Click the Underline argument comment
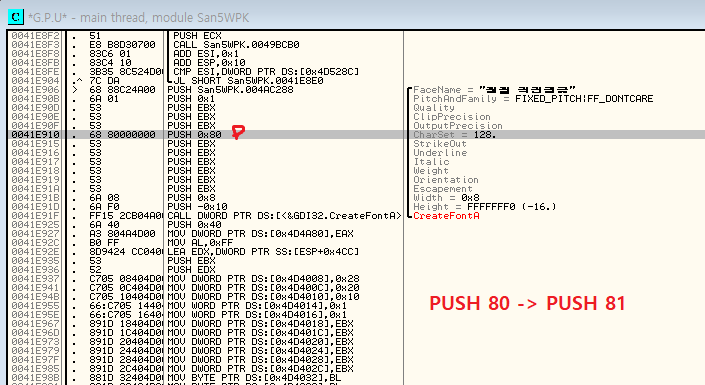705x385 pixels. (440, 152)
